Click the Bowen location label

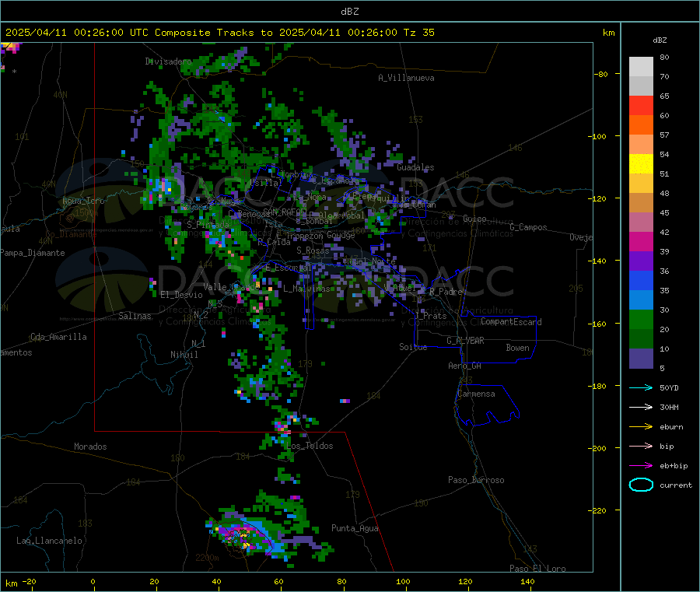click(x=517, y=348)
